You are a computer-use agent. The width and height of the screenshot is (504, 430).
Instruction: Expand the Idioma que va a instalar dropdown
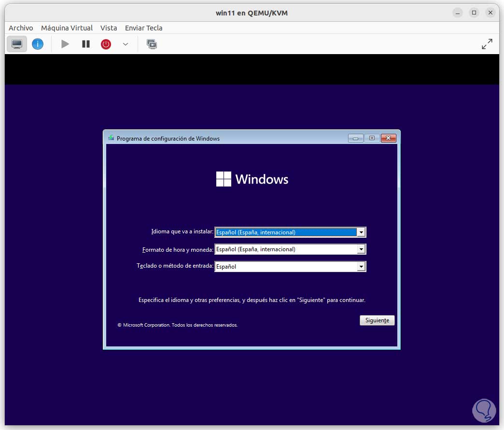pos(361,232)
